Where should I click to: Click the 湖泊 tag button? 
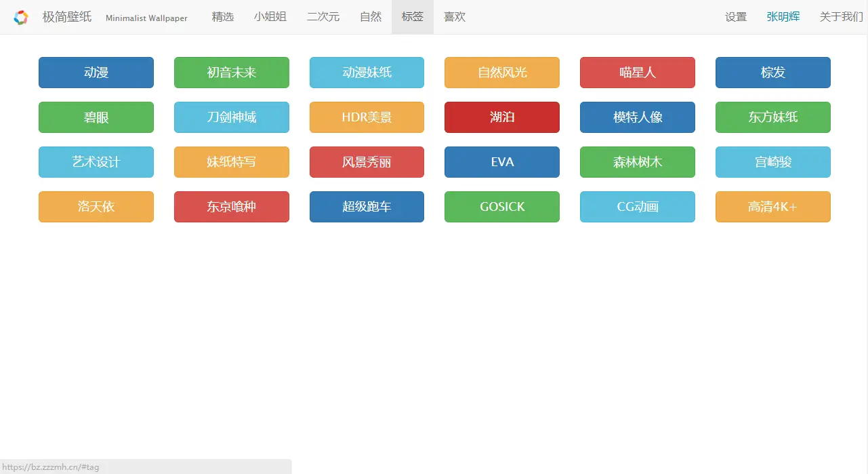(x=502, y=117)
